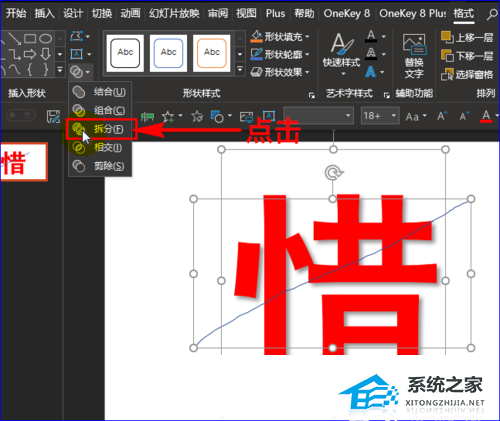This screenshot has height=421, width=500.
Task: Click 上移一层 bring forward
Action: [467, 37]
